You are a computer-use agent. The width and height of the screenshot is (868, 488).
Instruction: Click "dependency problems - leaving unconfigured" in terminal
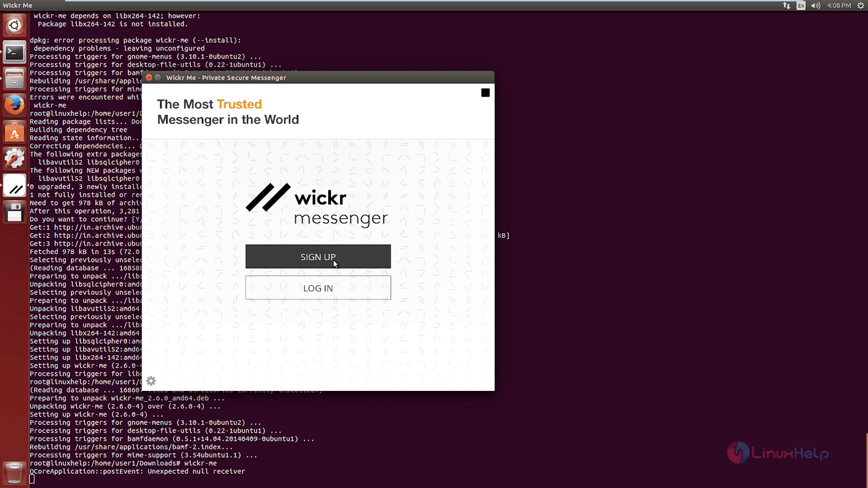(x=119, y=48)
